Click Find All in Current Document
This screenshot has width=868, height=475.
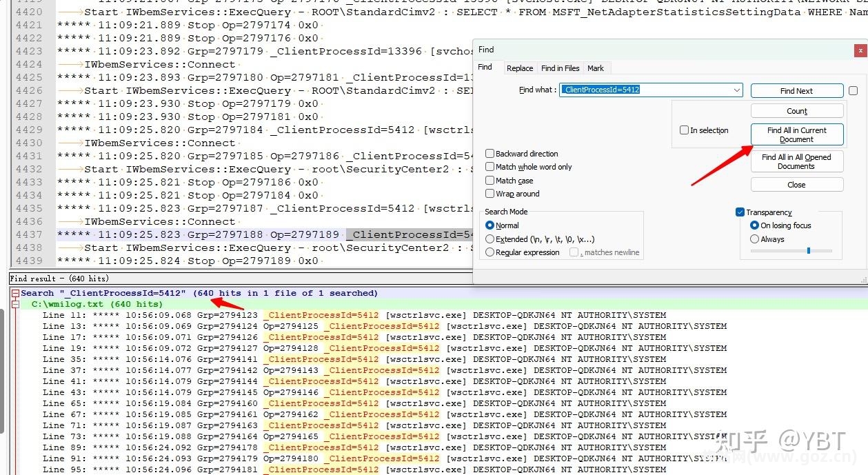point(796,134)
